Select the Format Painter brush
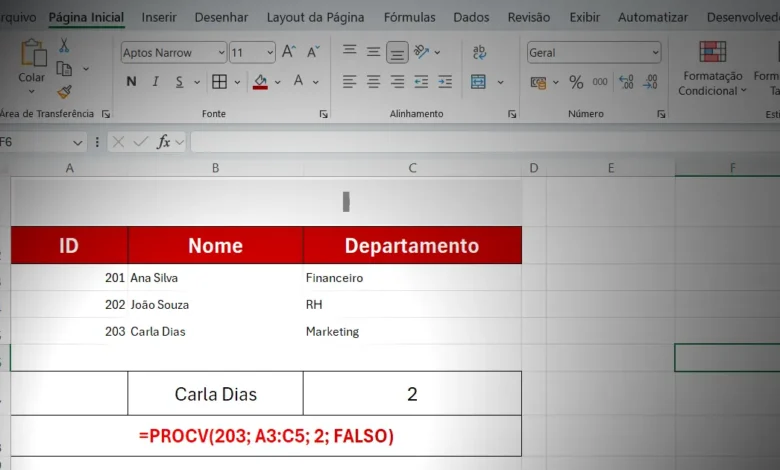 (x=64, y=92)
